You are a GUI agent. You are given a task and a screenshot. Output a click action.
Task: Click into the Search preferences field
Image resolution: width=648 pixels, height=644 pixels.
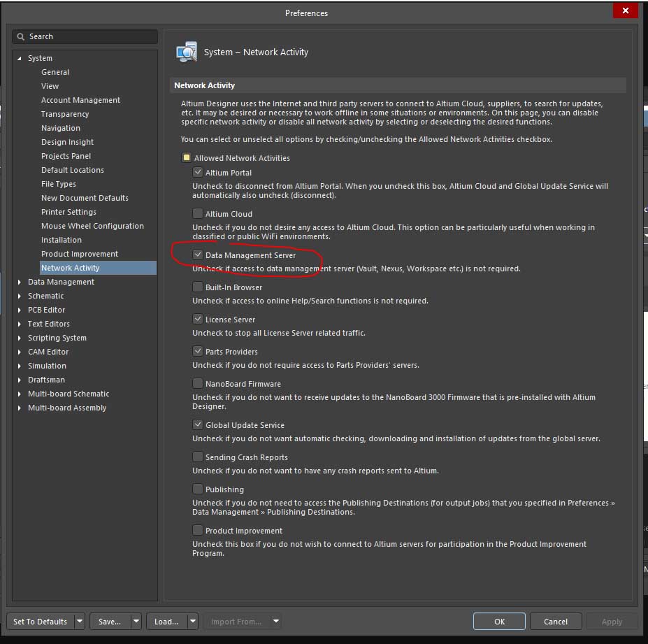pyautogui.click(x=91, y=37)
